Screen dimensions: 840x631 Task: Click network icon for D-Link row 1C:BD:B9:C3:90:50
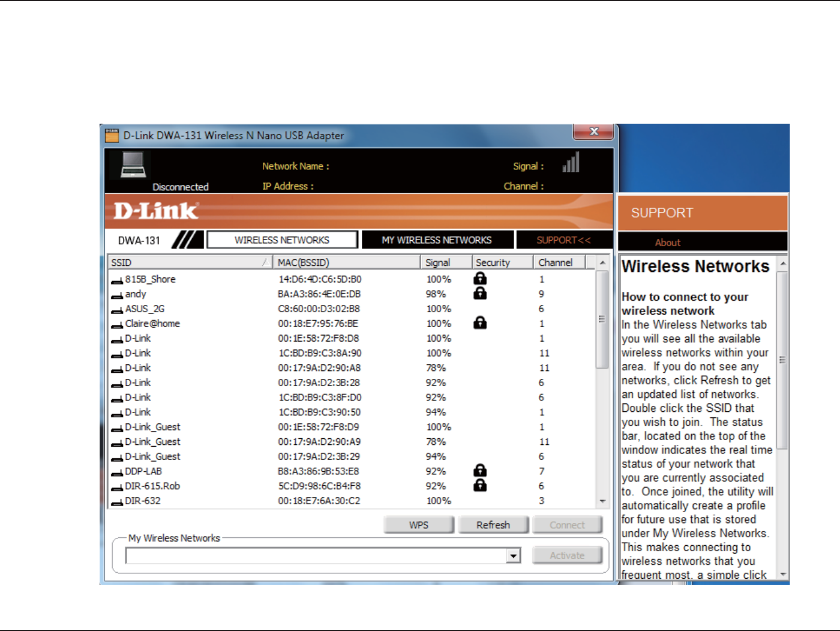point(117,414)
